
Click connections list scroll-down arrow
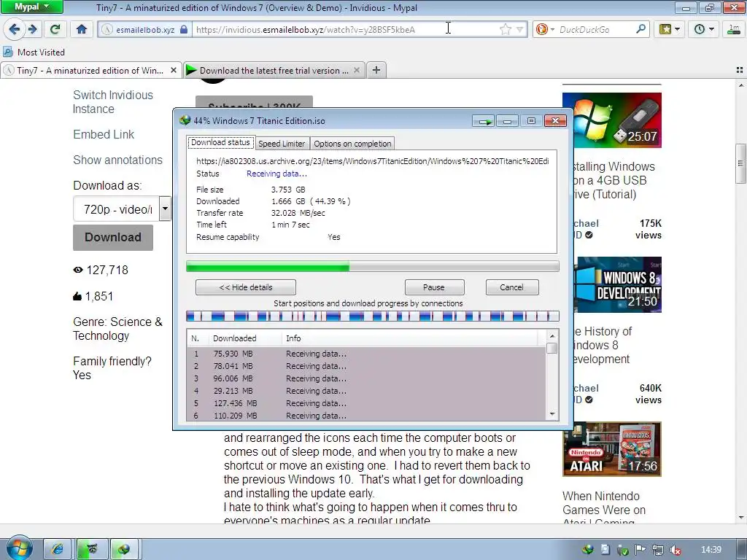(x=552, y=414)
